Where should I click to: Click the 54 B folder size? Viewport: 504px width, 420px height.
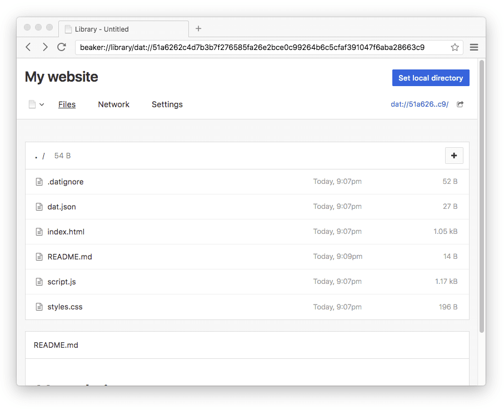point(62,156)
